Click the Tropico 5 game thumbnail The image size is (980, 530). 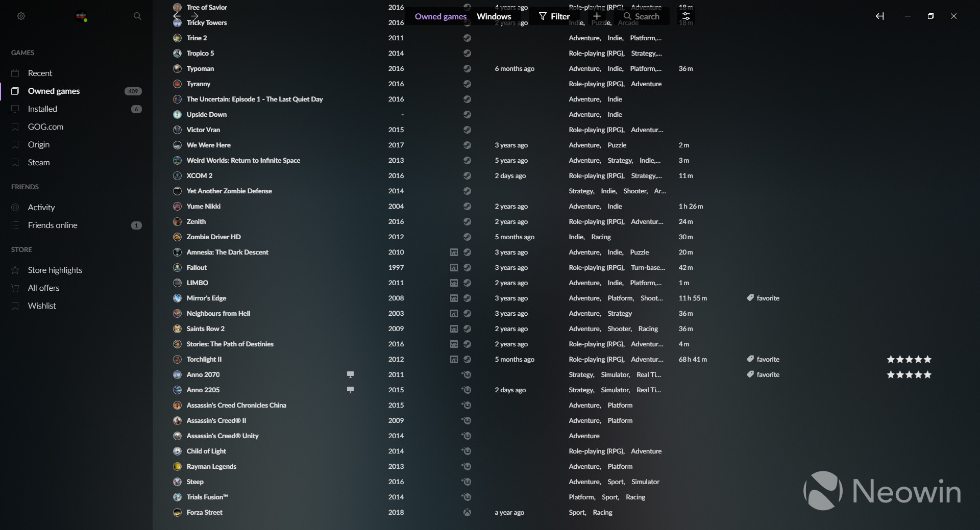(x=177, y=53)
